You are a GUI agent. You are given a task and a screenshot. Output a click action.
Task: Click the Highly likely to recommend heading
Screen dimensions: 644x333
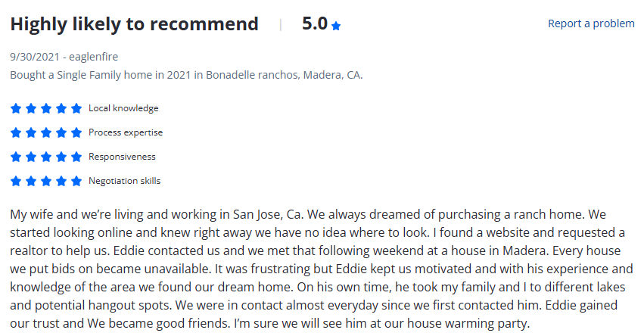pos(134,24)
